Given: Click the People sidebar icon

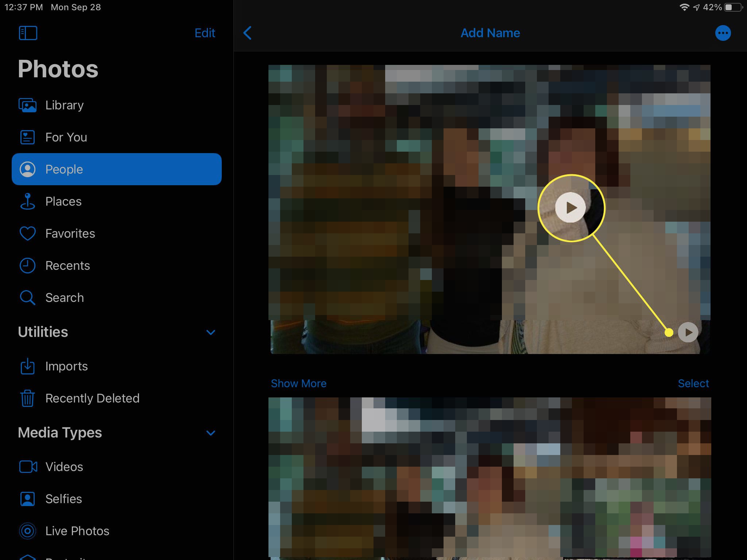Looking at the screenshot, I should [28, 169].
